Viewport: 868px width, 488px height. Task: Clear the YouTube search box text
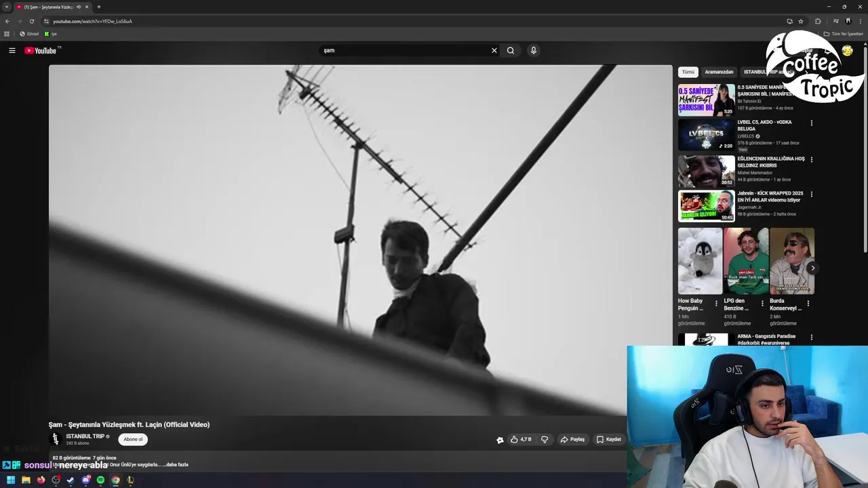pyautogui.click(x=494, y=50)
